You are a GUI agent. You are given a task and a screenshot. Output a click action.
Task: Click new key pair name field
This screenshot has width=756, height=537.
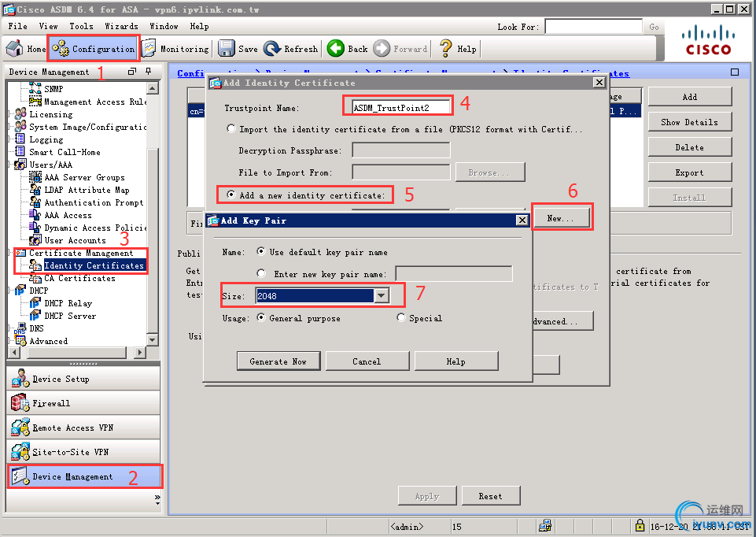(454, 273)
